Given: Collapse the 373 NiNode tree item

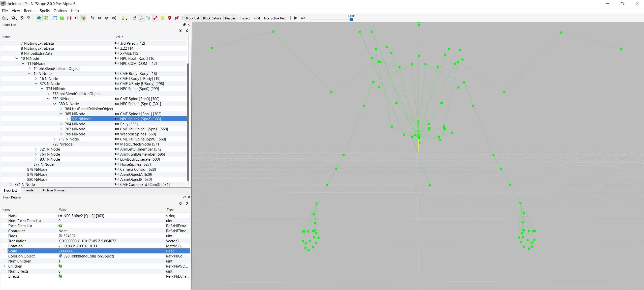Looking at the screenshot, I should pos(36,83).
